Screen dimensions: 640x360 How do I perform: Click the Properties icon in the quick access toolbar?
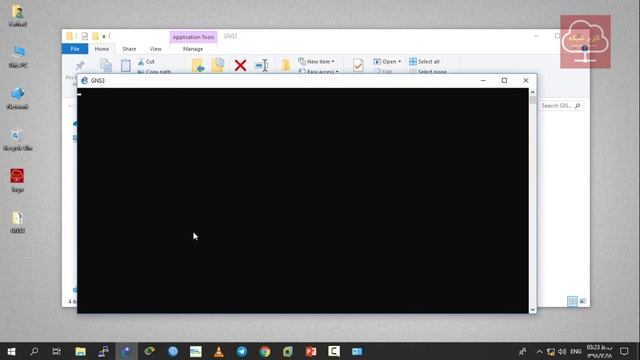click(x=84, y=36)
